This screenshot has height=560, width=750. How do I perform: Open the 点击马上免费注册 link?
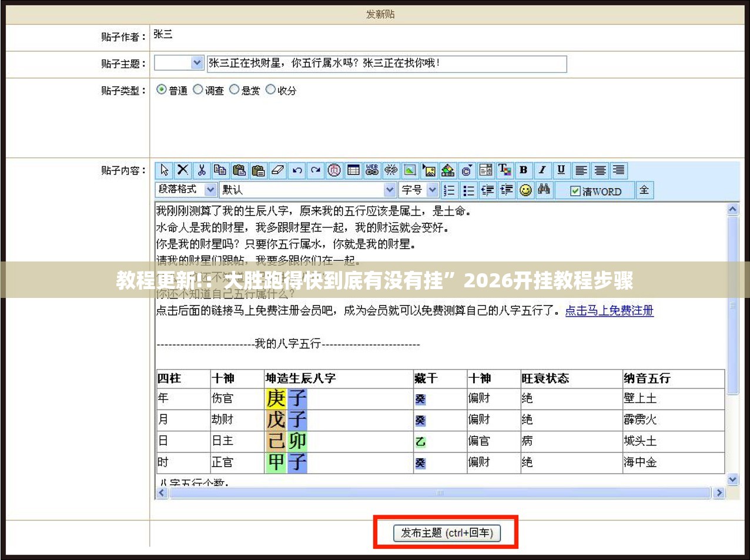pyautogui.click(x=610, y=310)
